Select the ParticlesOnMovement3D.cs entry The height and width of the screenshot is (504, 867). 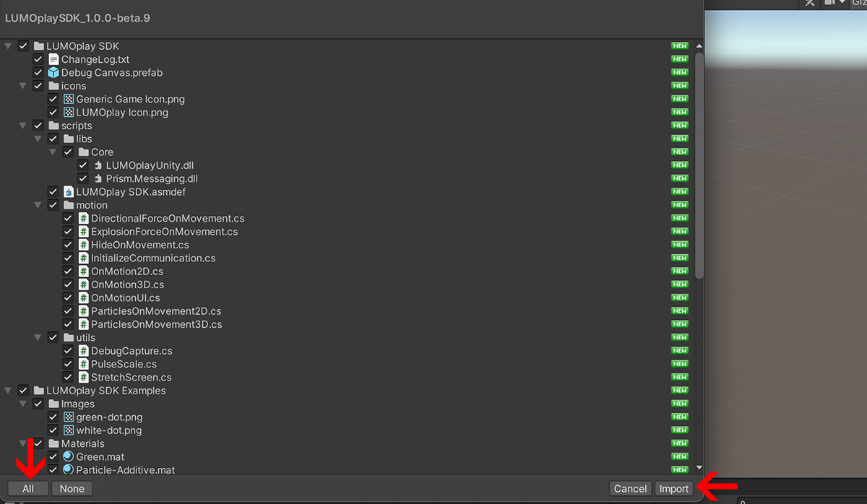156,324
